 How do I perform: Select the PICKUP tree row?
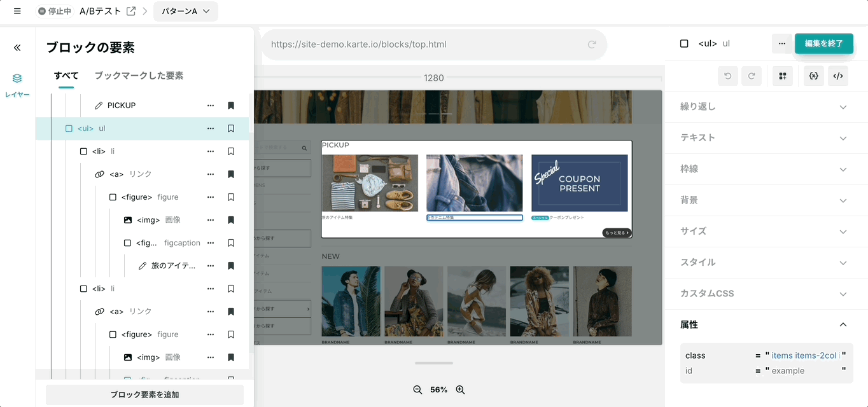(x=142, y=106)
